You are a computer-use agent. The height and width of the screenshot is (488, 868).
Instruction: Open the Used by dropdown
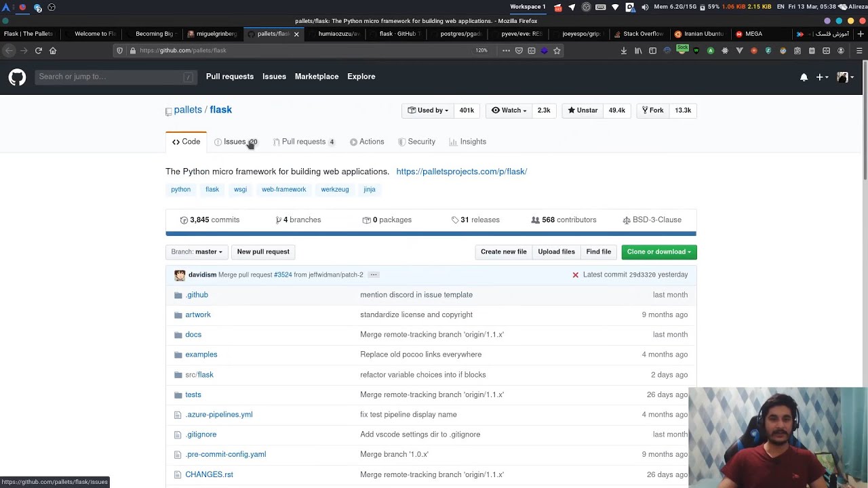(428, 110)
